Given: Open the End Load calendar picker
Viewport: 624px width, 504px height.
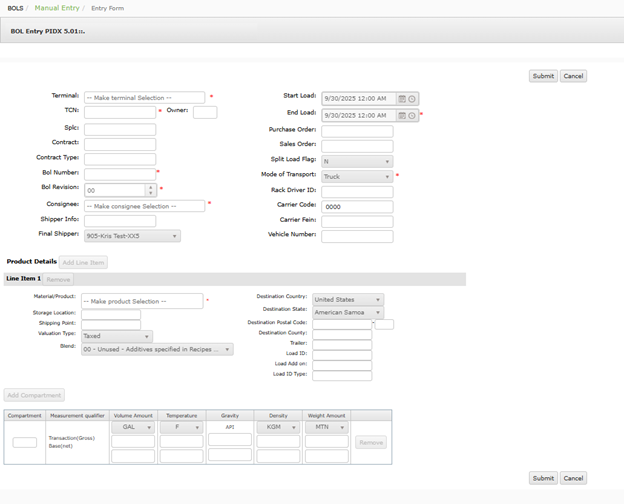Looking at the screenshot, I should coord(402,116).
